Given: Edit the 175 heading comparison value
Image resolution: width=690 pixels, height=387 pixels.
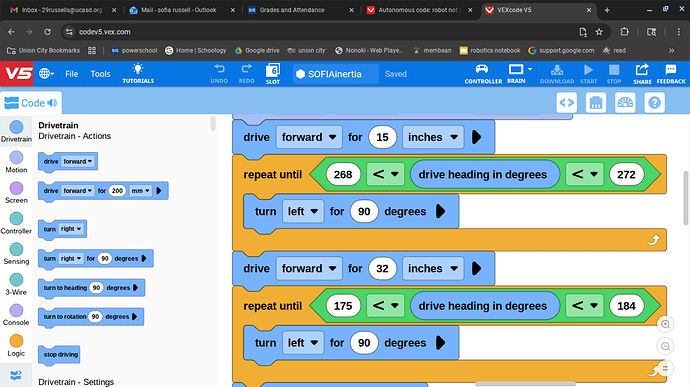Looking at the screenshot, I should 343,306.
